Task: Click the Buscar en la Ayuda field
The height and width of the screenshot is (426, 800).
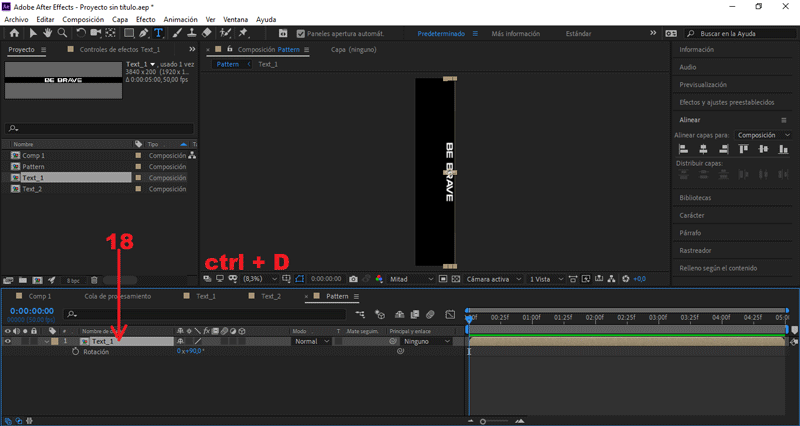Action: (740, 34)
